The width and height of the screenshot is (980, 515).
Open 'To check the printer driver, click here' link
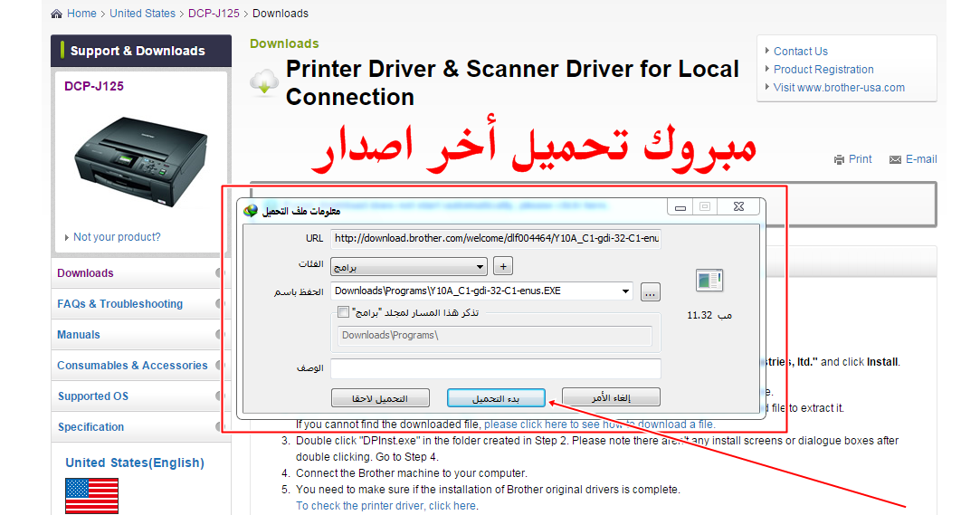click(387, 506)
